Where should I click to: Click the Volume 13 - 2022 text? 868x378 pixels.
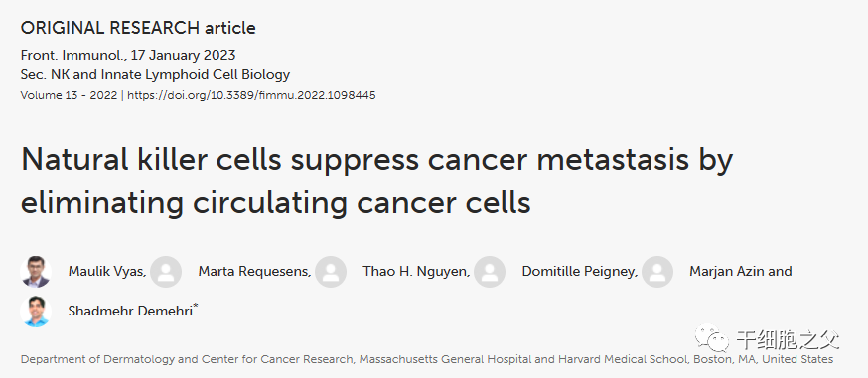tap(69, 95)
